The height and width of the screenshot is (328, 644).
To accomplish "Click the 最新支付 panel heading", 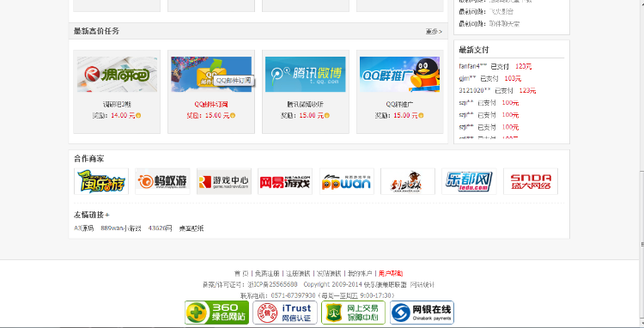I will tap(474, 50).
